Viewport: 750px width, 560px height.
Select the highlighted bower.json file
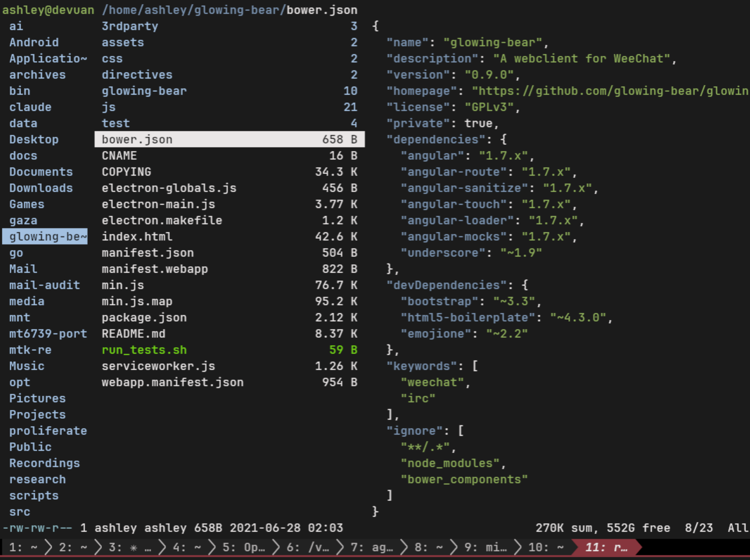tap(229, 140)
